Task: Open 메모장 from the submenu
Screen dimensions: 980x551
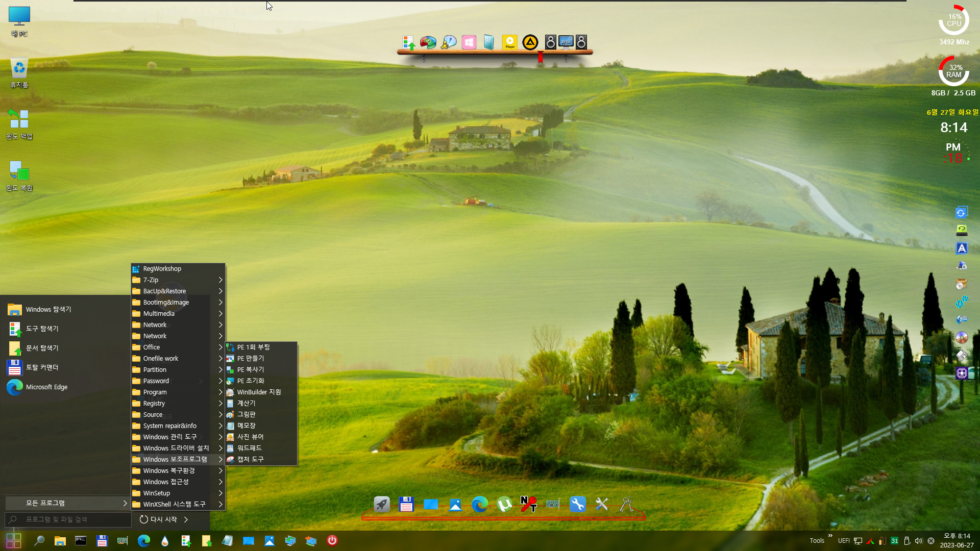Action: click(261, 425)
